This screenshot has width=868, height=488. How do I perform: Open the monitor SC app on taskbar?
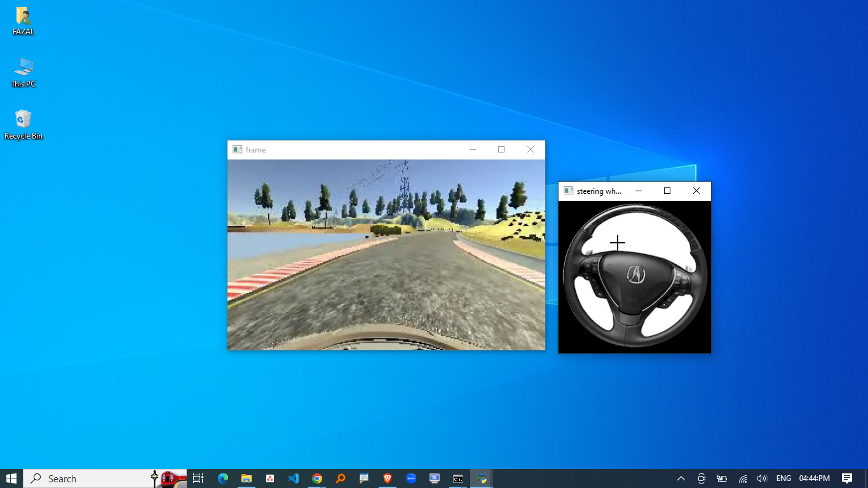[435, 478]
